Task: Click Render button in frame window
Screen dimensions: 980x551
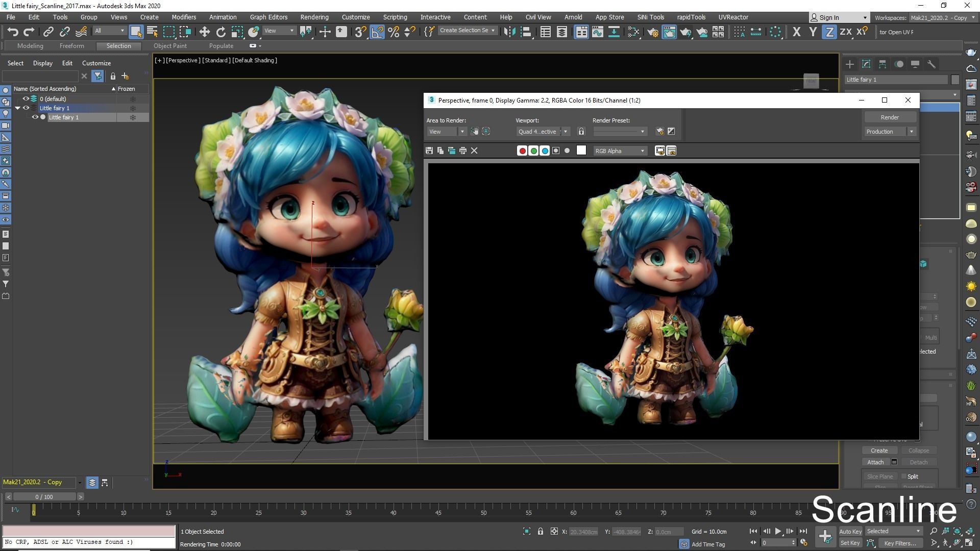Action: [x=890, y=117]
